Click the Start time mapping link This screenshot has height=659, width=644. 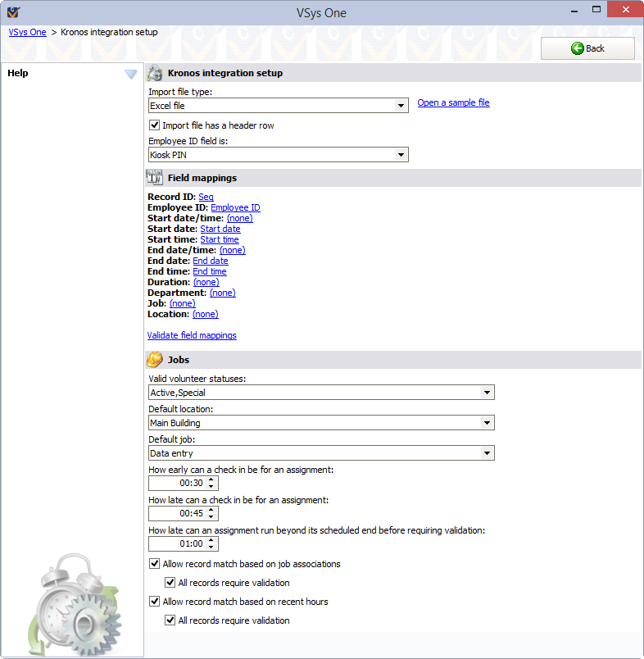[x=220, y=239]
